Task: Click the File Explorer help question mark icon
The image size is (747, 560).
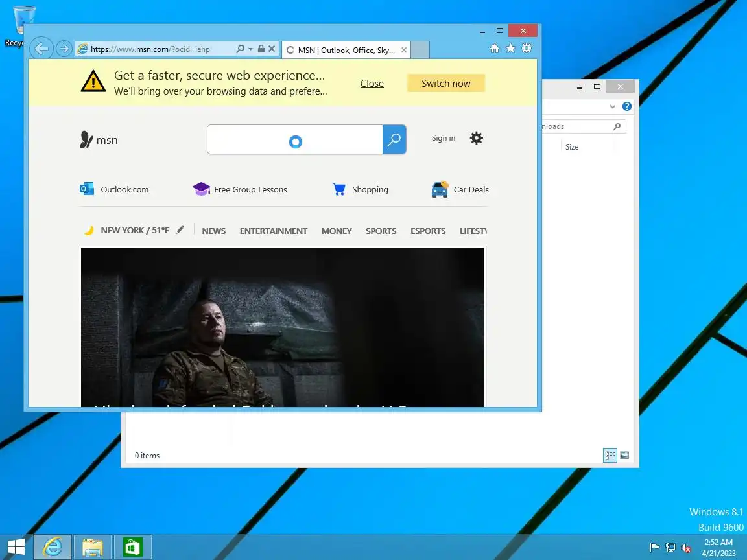Action: point(627,107)
